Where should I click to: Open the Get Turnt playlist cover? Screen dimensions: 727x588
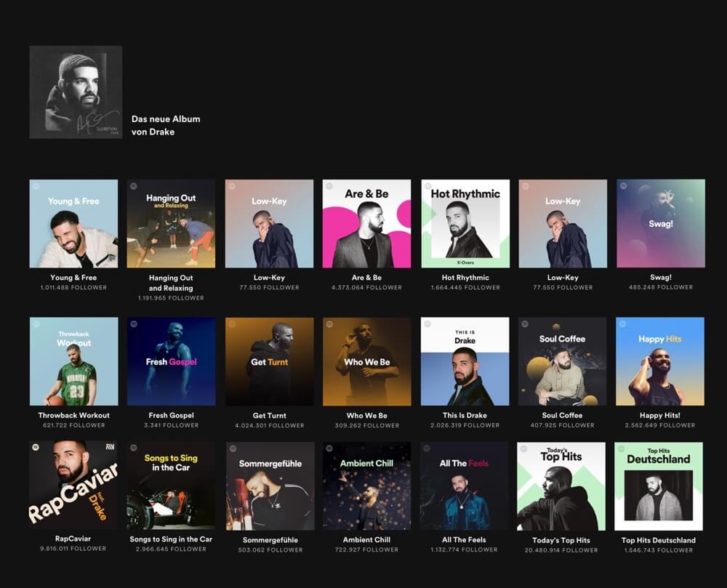click(x=270, y=361)
